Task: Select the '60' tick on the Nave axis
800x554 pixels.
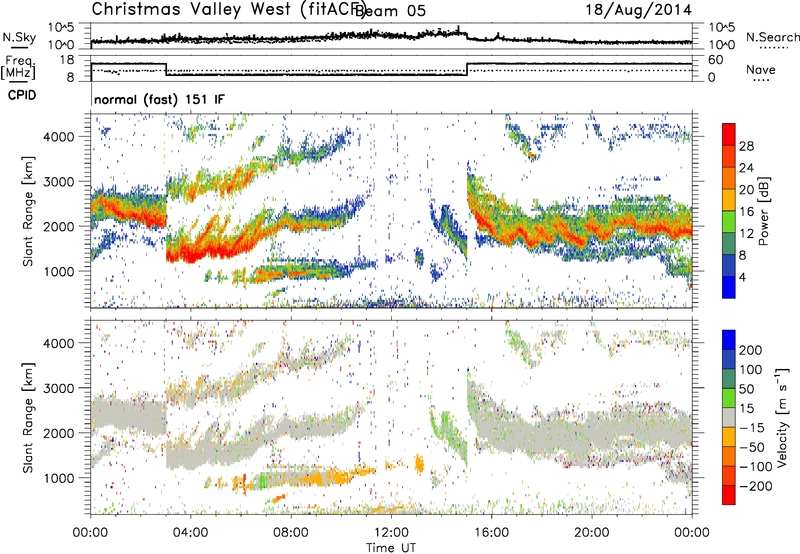Action: click(x=716, y=60)
